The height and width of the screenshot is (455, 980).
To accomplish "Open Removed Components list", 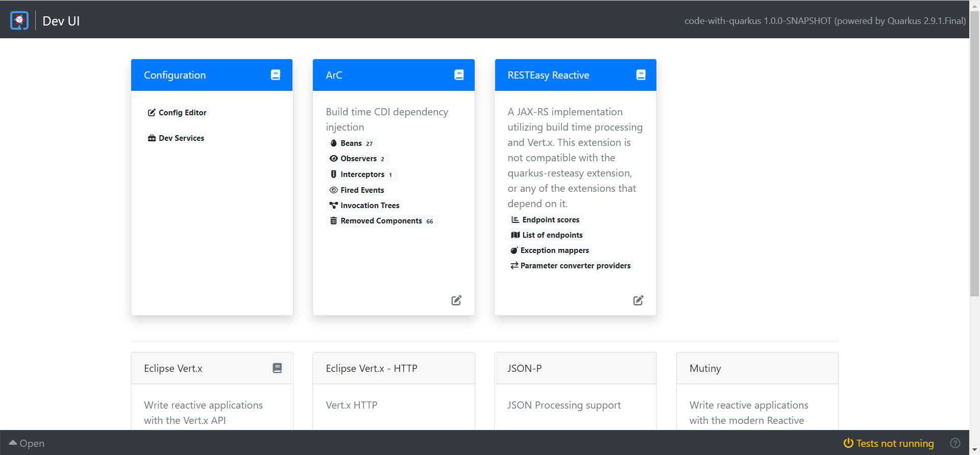I will pos(382,221).
